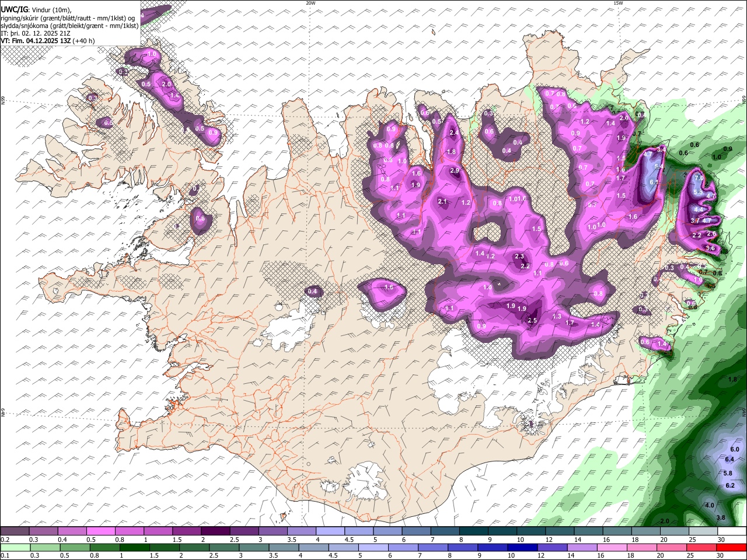Click the "slydda/snjókoma" legend description line
Viewport: 747px width, 560px height.
70,26
